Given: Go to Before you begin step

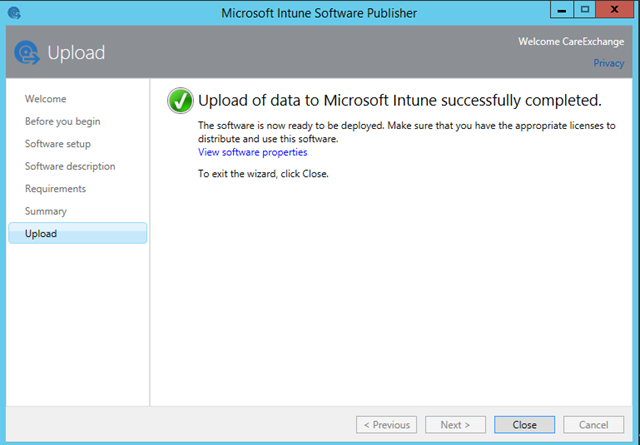Looking at the screenshot, I should (62, 122).
